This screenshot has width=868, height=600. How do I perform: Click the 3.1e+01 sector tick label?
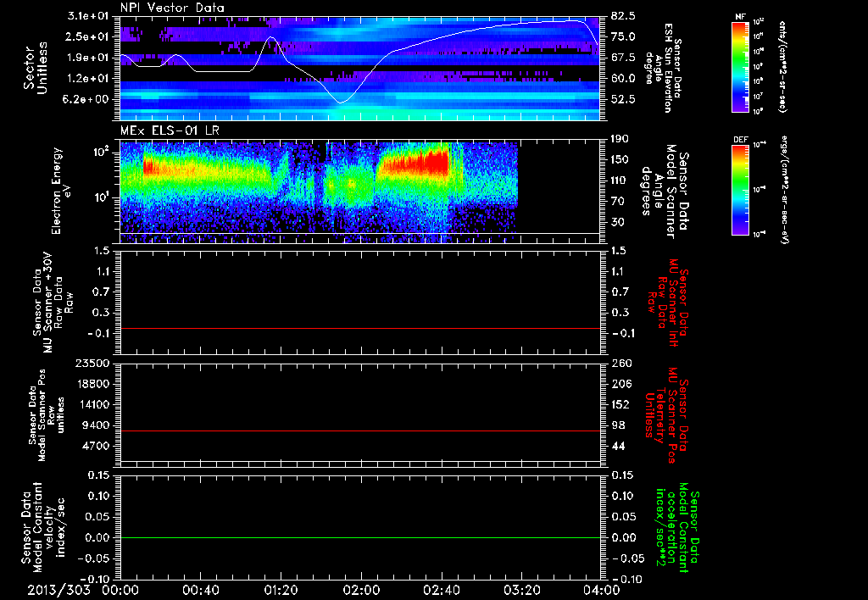[x=88, y=16]
